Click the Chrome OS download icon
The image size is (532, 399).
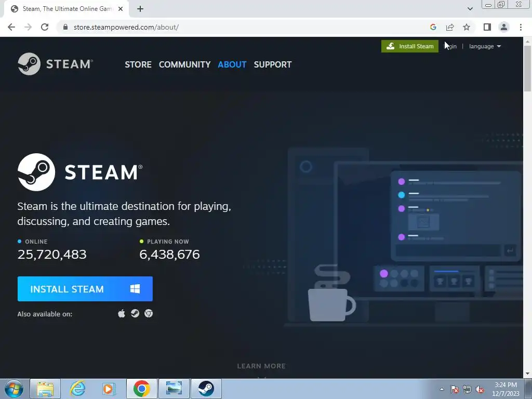click(x=149, y=313)
